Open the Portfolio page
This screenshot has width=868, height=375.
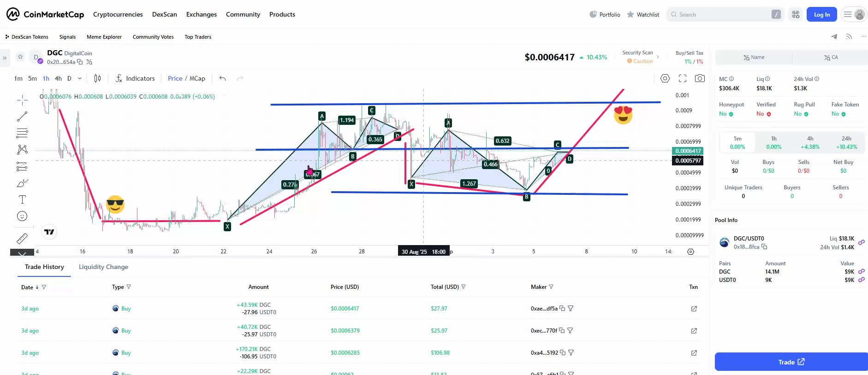(x=605, y=15)
